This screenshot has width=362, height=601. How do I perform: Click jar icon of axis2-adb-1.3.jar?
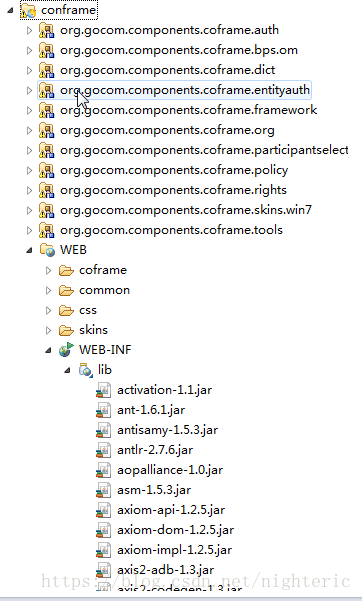[104, 570]
